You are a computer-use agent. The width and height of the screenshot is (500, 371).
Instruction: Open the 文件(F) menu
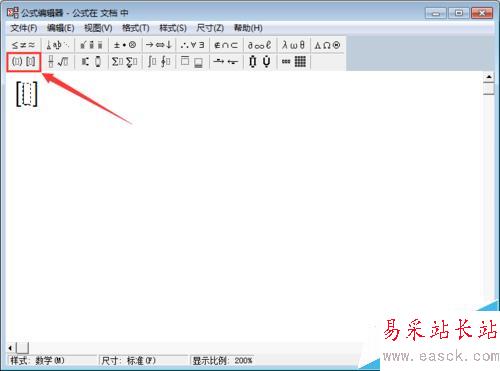(x=24, y=28)
